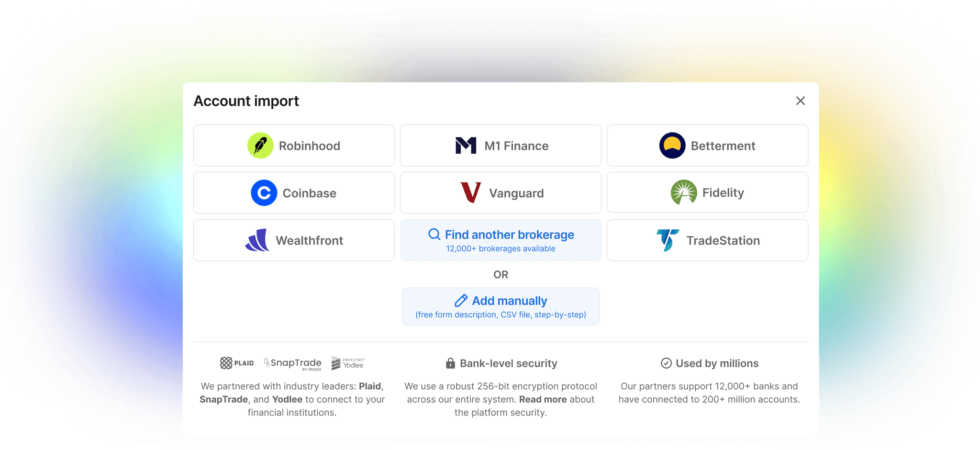Click the Vanguard red V logo
The height and width of the screenshot is (450, 980).
click(470, 192)
